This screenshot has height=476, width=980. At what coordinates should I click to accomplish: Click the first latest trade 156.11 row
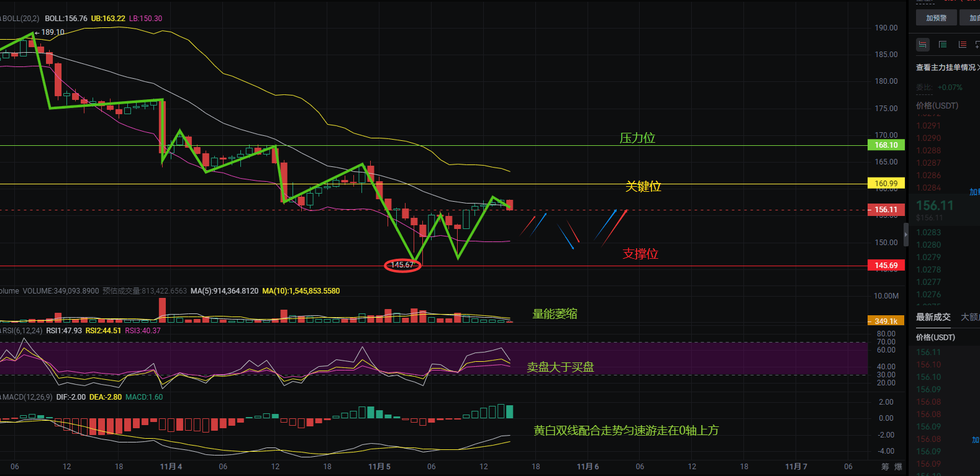(928, 352)
